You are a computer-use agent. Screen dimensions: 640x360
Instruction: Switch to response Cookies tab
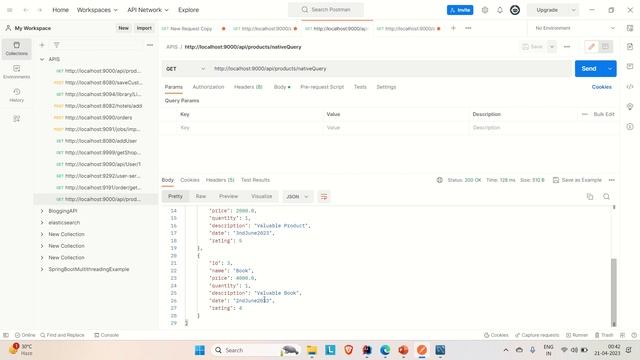[x=190, y=180]
